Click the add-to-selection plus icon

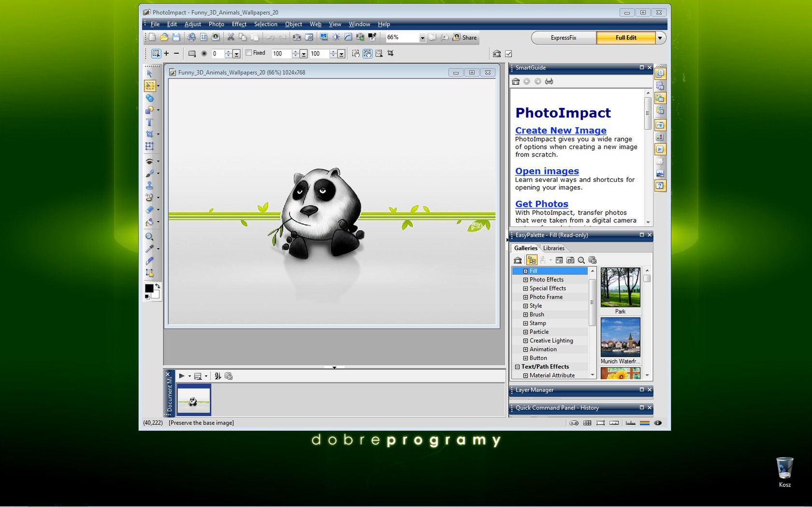click(166, 54)
